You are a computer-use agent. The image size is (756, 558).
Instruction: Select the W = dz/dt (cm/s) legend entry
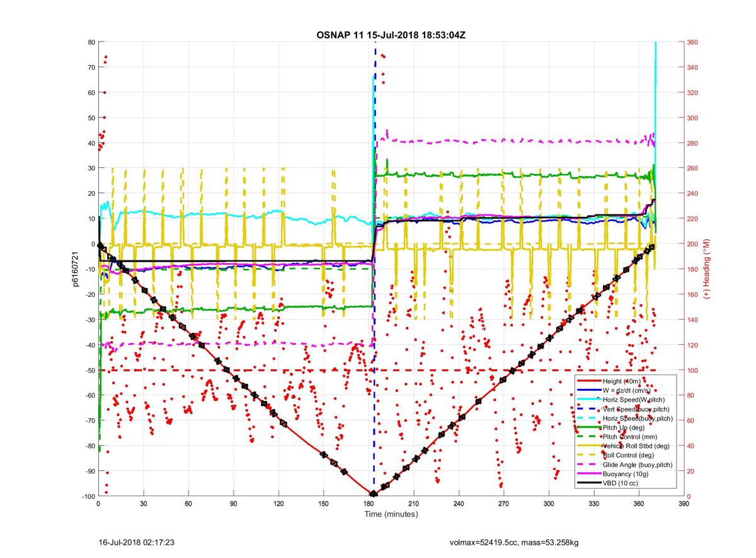click(628, 391)
